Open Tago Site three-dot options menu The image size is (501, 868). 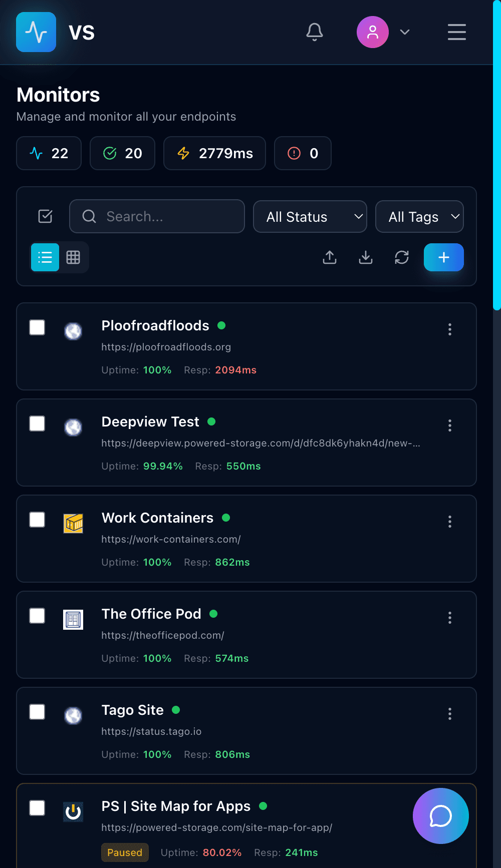coord(450,714)
